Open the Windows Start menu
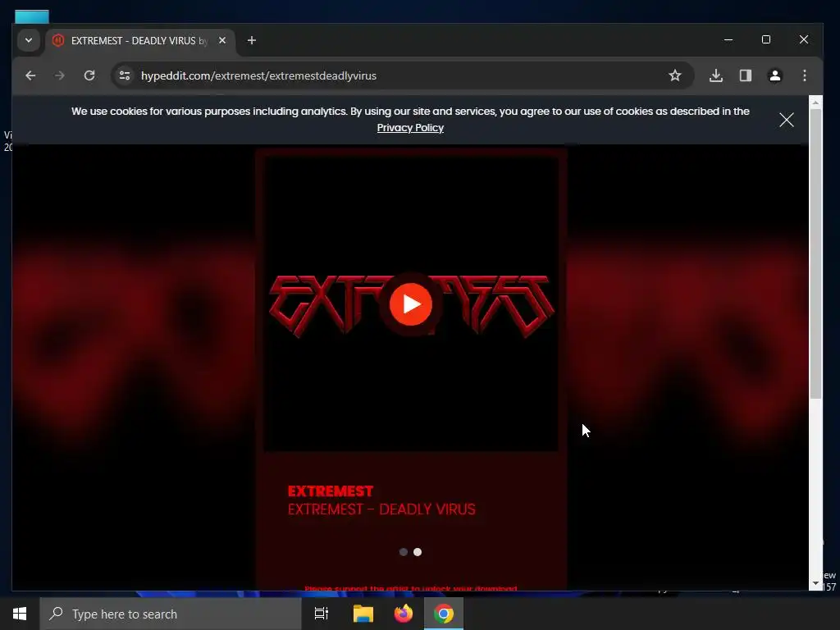The width and height of the screenshot is (840, 630). (x=20, y=614)
